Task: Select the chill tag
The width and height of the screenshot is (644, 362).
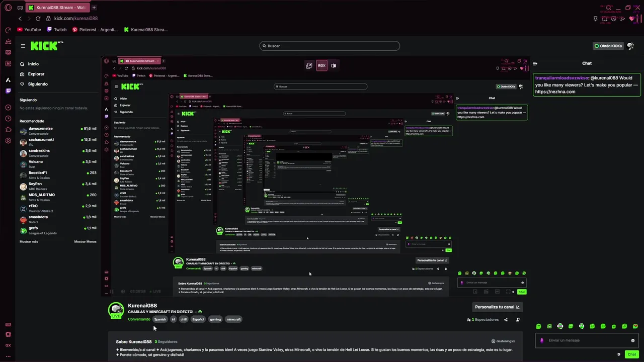Action: tap(184, 319)
